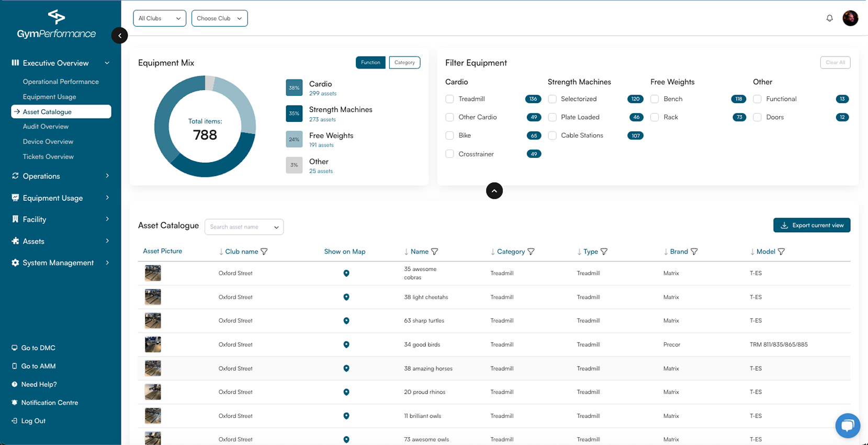Viewport: 868px width, 445px height.
Task: Switch Equipment Mix to Category view
Action: click(x=404, y=63)
